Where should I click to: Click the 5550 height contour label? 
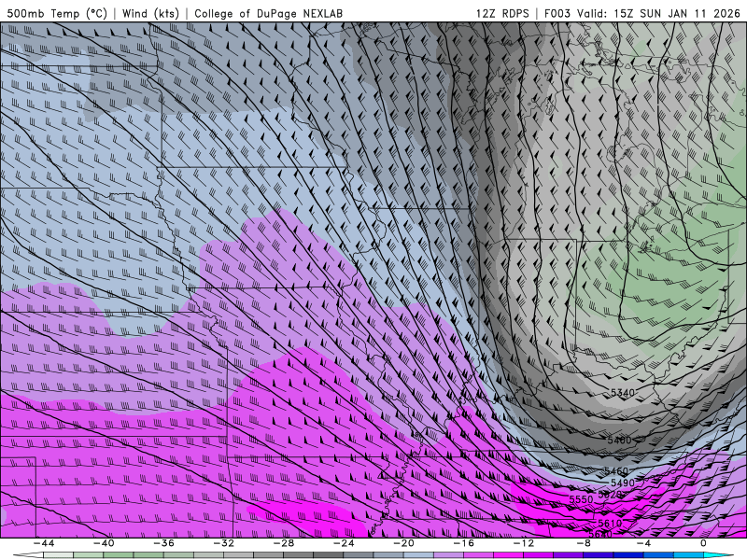(x=581, y=499)
